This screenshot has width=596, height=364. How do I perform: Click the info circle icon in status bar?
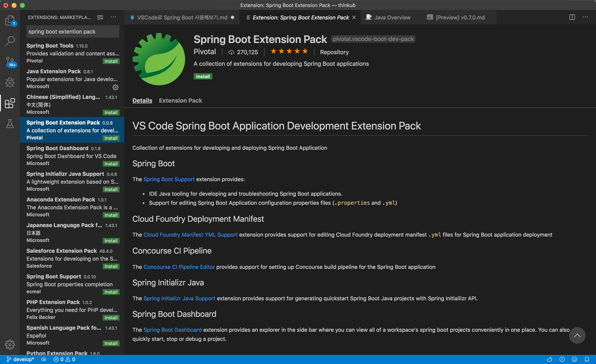click(x=562, y=359)
